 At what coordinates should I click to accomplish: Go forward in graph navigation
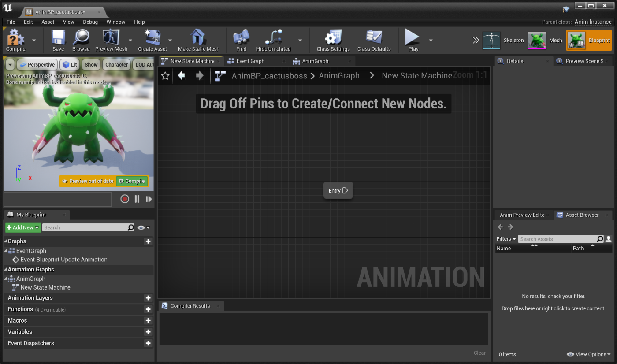(x=199, y=76)
